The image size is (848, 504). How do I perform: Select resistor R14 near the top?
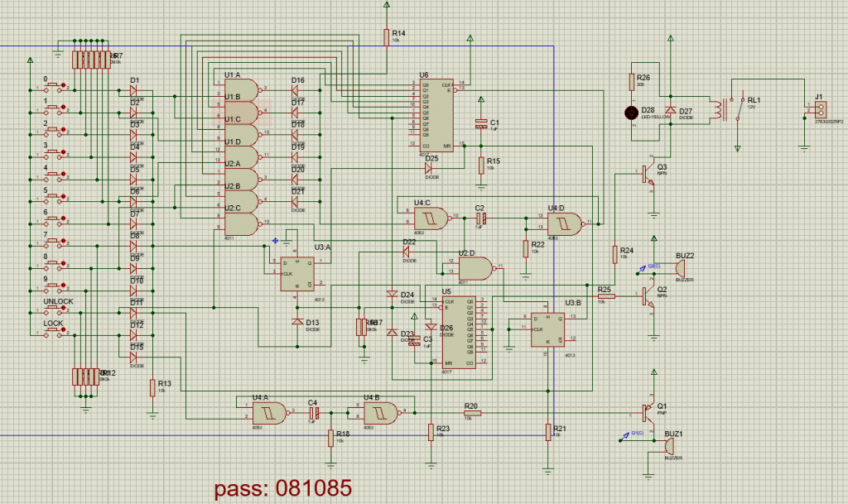pyautogui.click(x=386, y=37)
